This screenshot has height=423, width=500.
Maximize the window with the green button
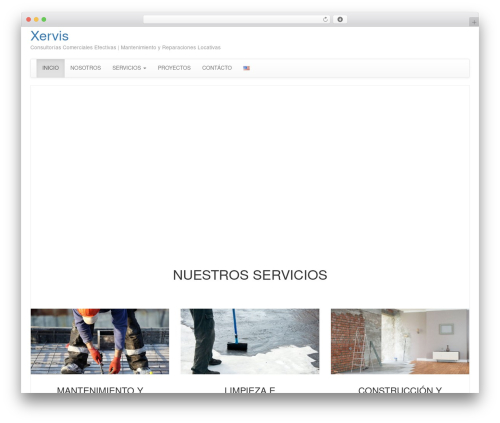[x=44, y=19]
